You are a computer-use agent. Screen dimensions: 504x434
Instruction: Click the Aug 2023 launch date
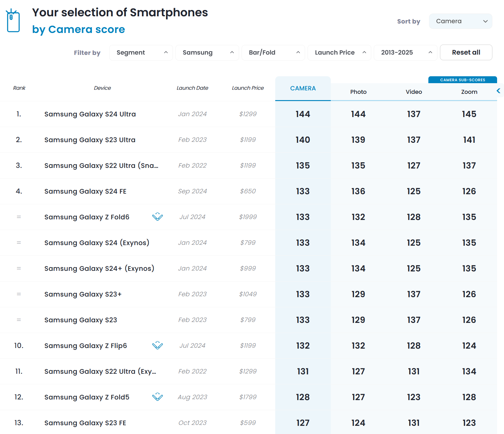pos(192,397)
